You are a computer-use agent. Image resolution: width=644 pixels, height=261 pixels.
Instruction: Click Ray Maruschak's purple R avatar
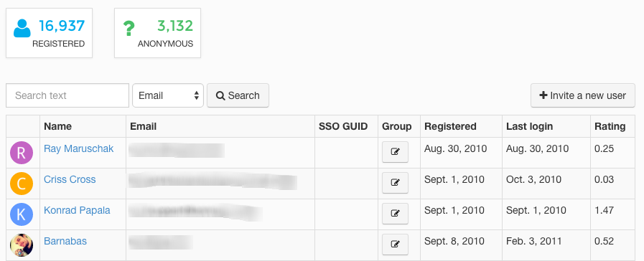[22, 153]
